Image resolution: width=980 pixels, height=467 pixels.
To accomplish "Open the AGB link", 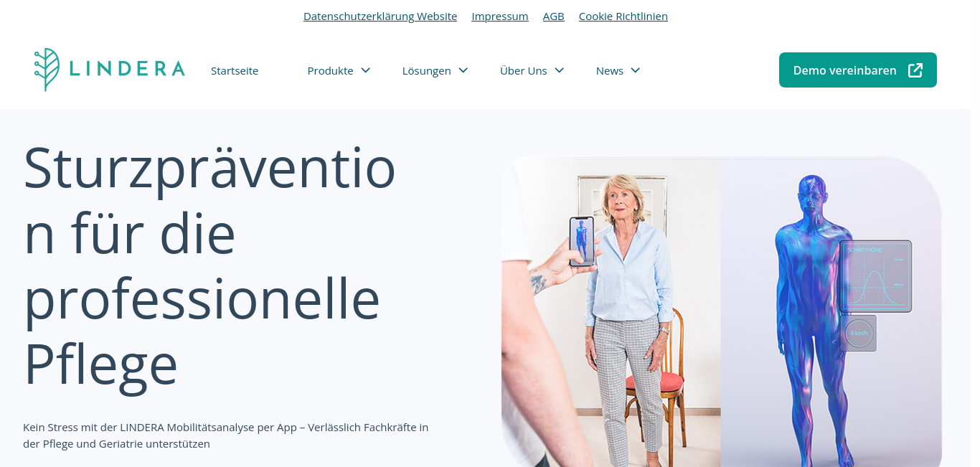I will [554, 16].
